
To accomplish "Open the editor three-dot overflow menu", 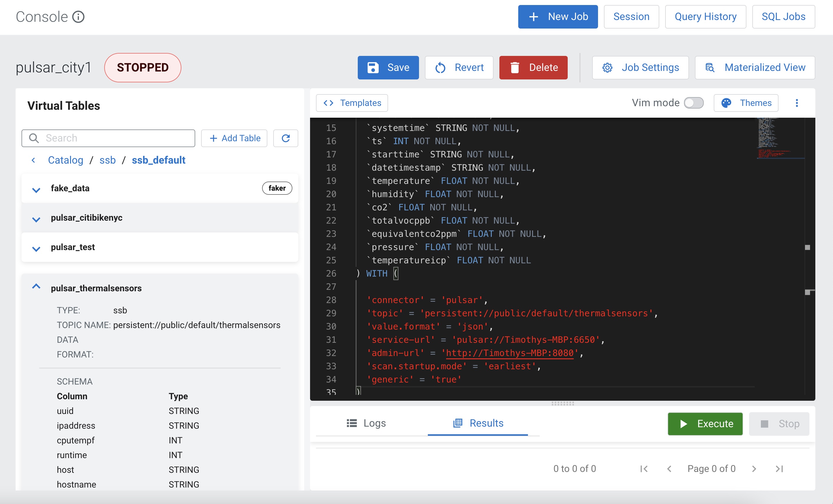I will point(796,103).
